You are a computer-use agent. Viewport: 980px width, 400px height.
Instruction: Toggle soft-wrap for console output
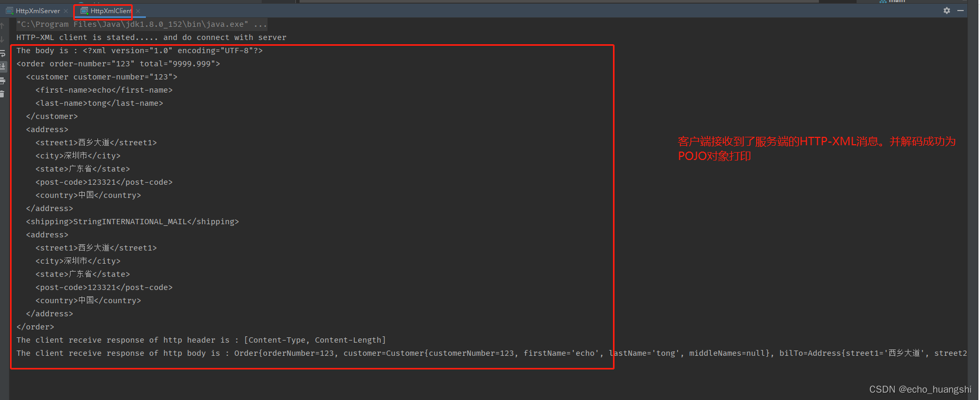click(3, 53)
